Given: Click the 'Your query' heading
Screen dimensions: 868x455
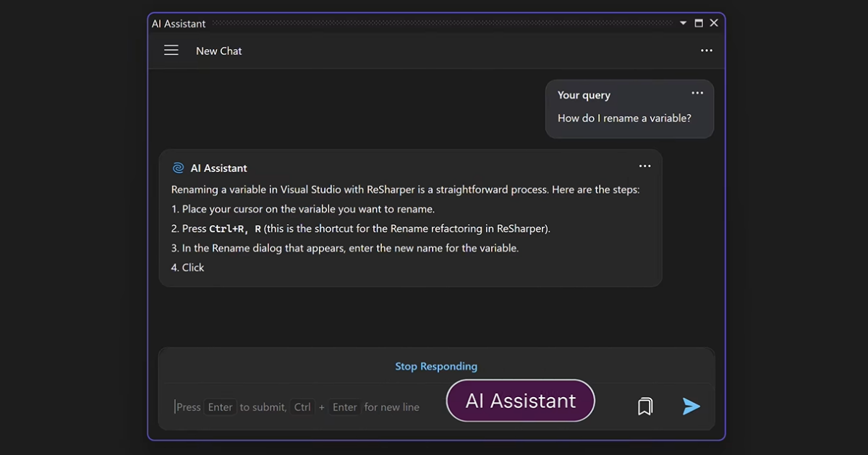Looking at the screenshot, I should pos(584,95).
